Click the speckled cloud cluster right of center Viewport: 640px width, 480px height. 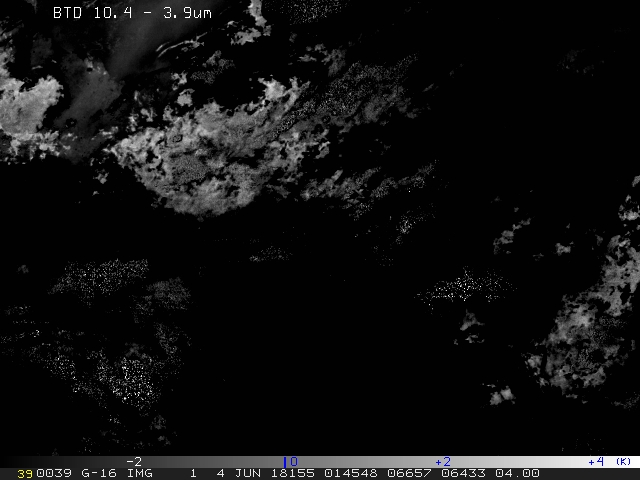click(x=465, y=288)
